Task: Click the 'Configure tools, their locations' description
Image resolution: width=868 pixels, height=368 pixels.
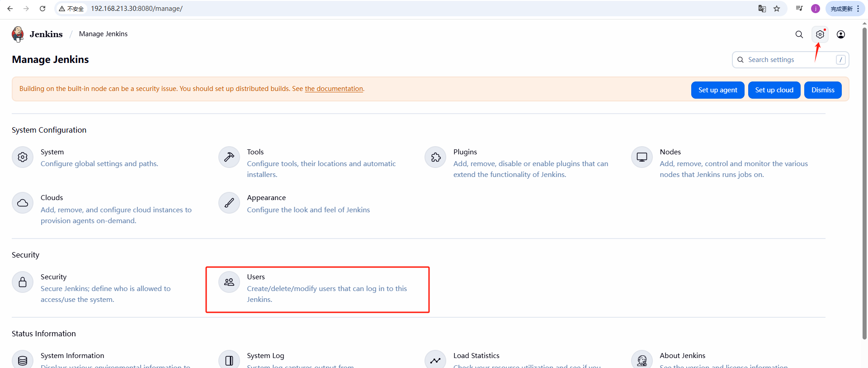Action: [x=321, y=169]
